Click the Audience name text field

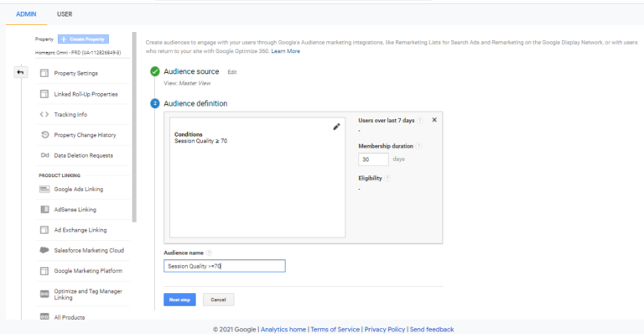(224, 266)
